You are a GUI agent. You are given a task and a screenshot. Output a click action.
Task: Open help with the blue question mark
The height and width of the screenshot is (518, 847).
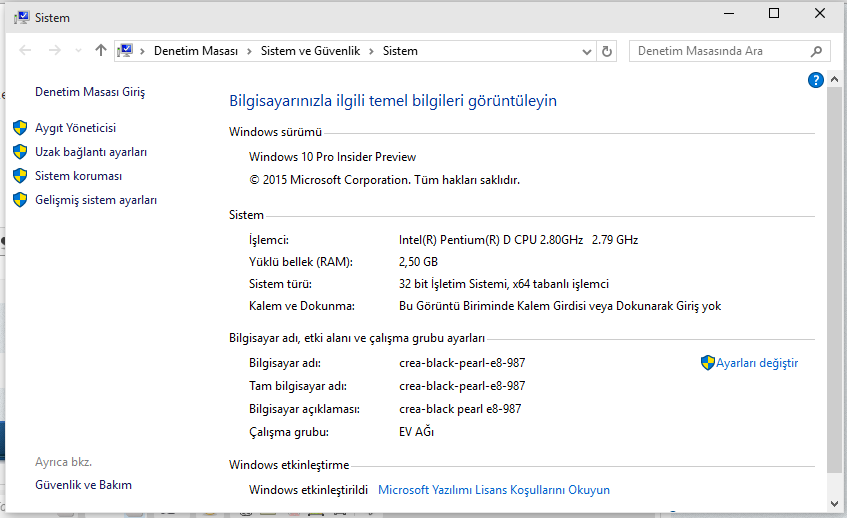click(816, 80)
